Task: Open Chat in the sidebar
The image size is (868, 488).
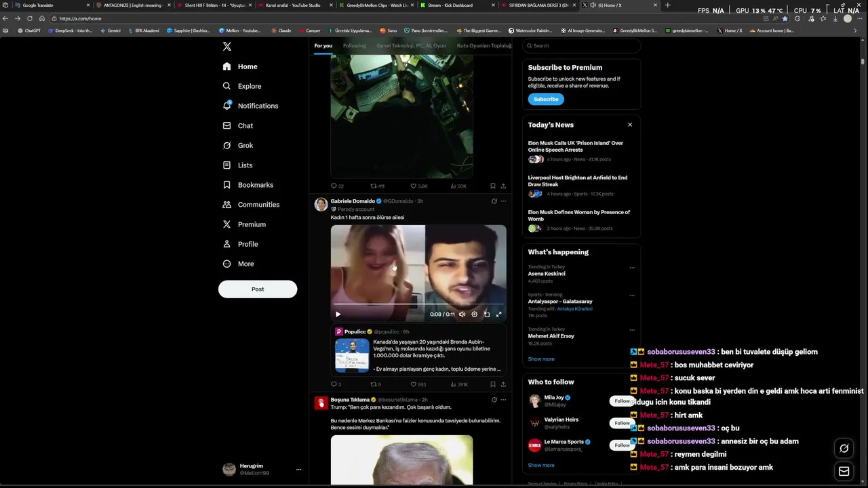Action: tap(238, 125)
